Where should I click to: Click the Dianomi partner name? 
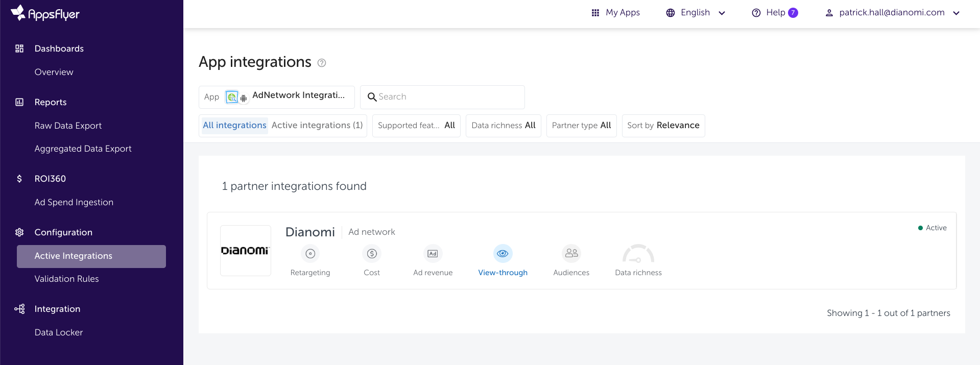click(310, 232)
